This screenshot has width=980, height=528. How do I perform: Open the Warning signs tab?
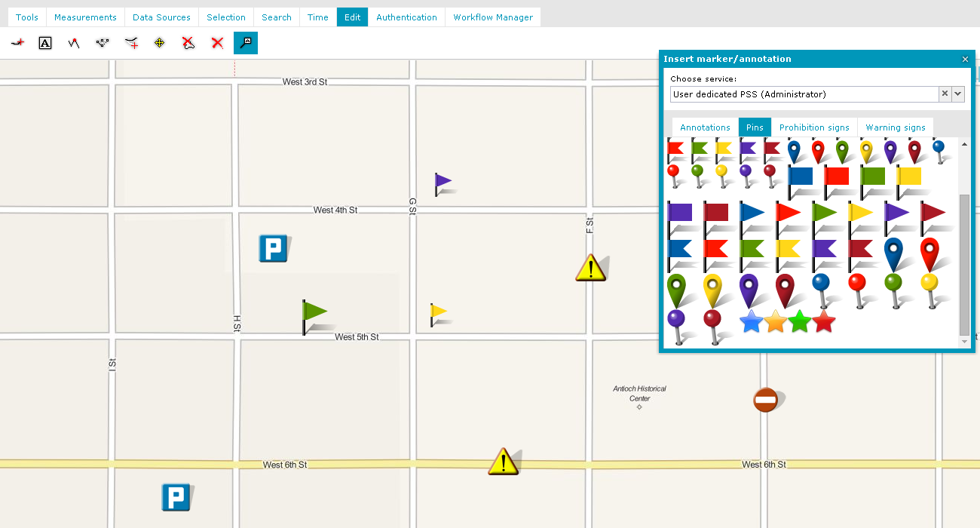point(896,127)
